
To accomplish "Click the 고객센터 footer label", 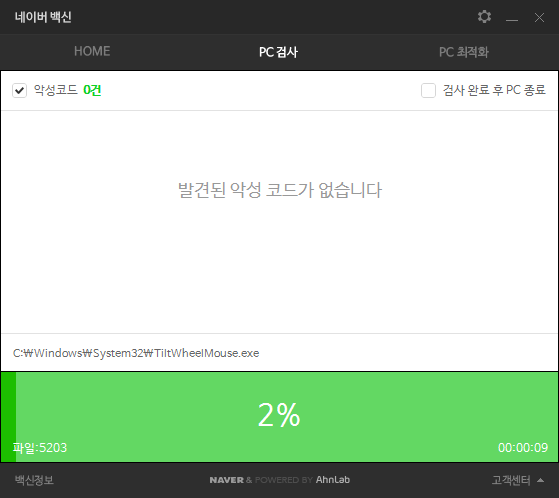I will pyautogui.click(x=511, y=480).
